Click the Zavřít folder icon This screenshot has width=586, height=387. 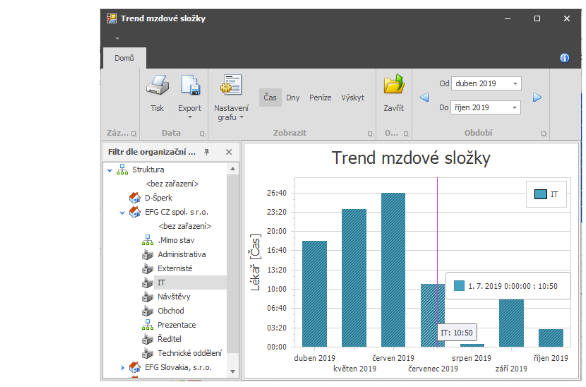(x=394, y=84)
